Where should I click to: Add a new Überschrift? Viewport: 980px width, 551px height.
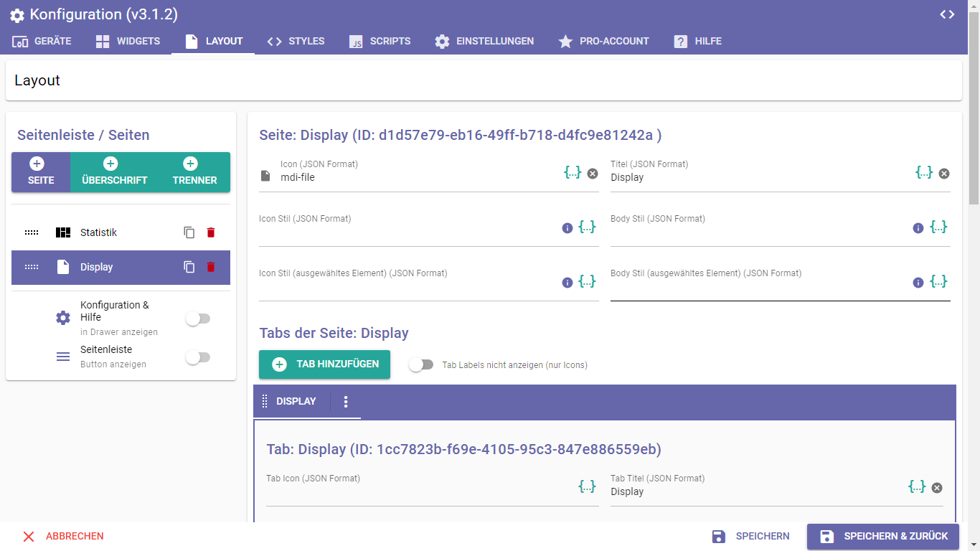115,172
